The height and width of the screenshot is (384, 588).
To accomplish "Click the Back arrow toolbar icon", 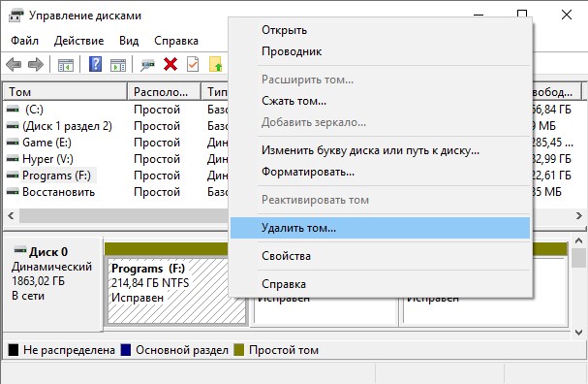I will click(x=14, y=65).
